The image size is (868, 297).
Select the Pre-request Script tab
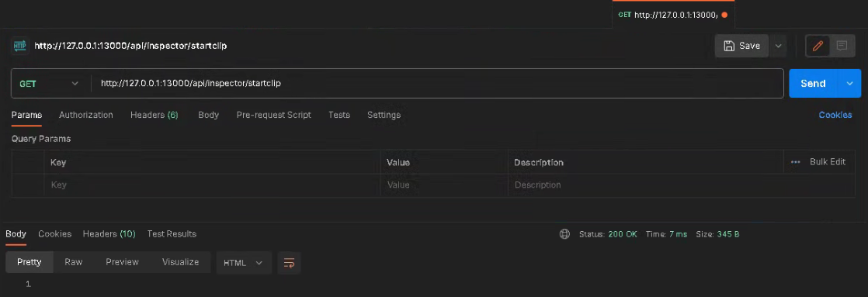(273, 115)
